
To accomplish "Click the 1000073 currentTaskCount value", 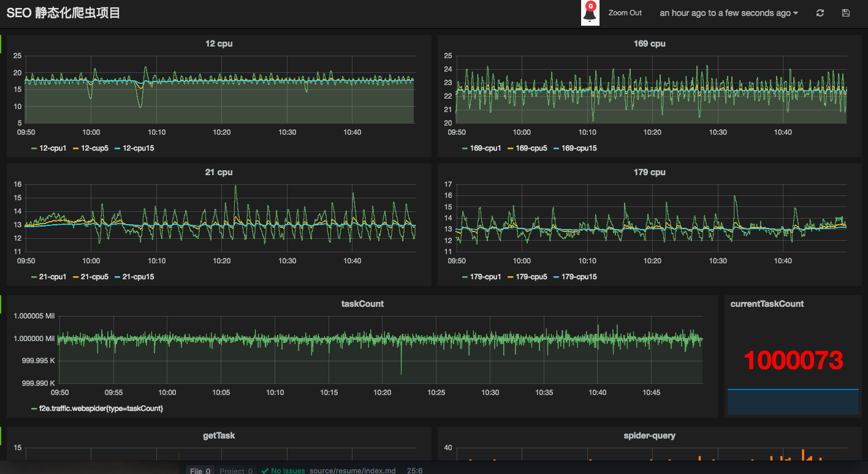I will [x=793, y=361].
